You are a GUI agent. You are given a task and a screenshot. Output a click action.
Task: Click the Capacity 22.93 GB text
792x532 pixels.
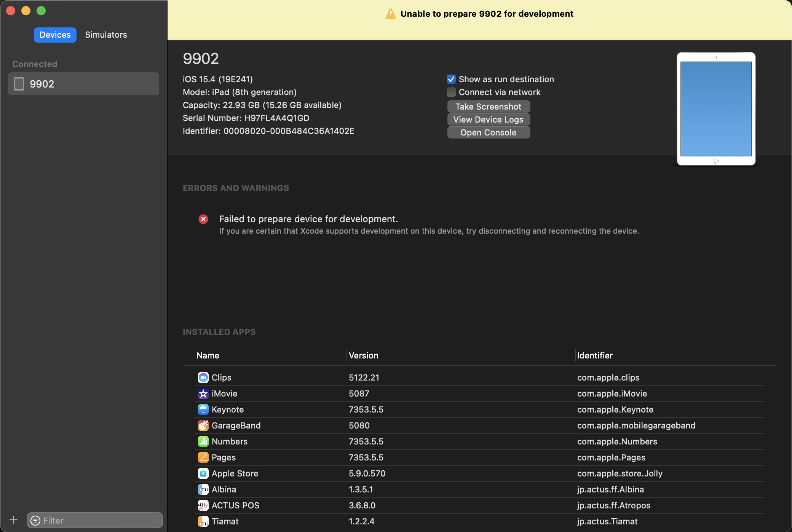(x=262, y=105)
